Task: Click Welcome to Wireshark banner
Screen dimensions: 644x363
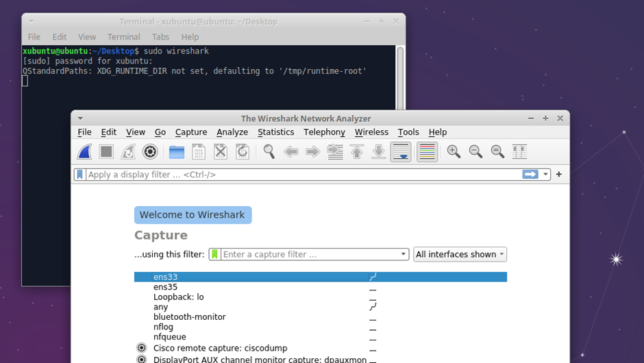Action: (193, 215)
